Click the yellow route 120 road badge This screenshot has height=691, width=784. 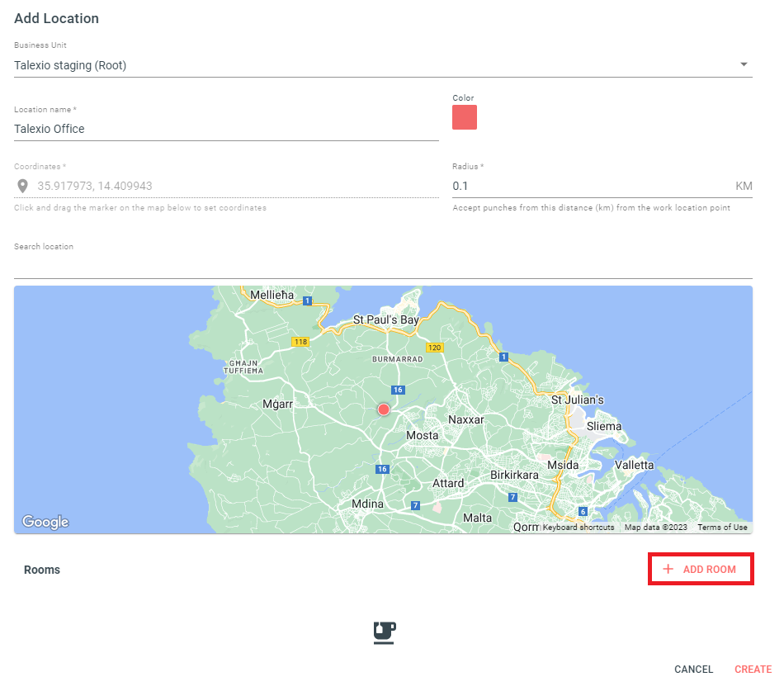pyautogui.click(x=434, y=348)
